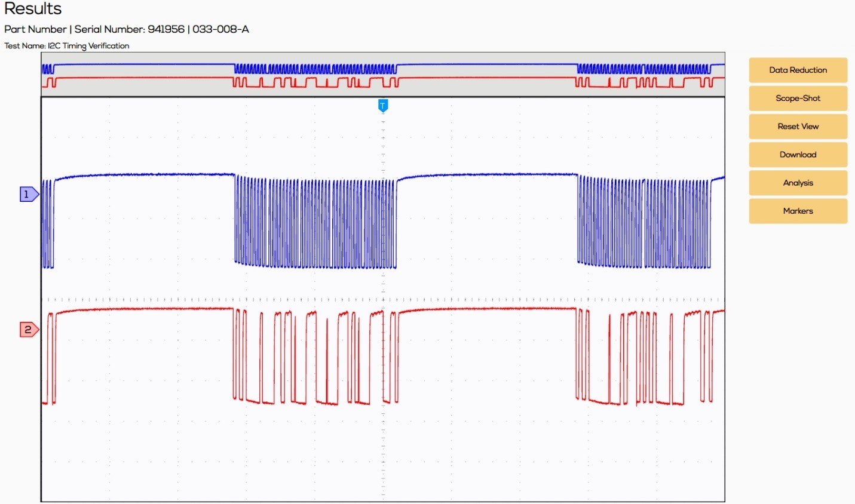The height and width of the screenshot is (504, 855).
Task: Click the Data Reduction button
Action: click(798, 70)
